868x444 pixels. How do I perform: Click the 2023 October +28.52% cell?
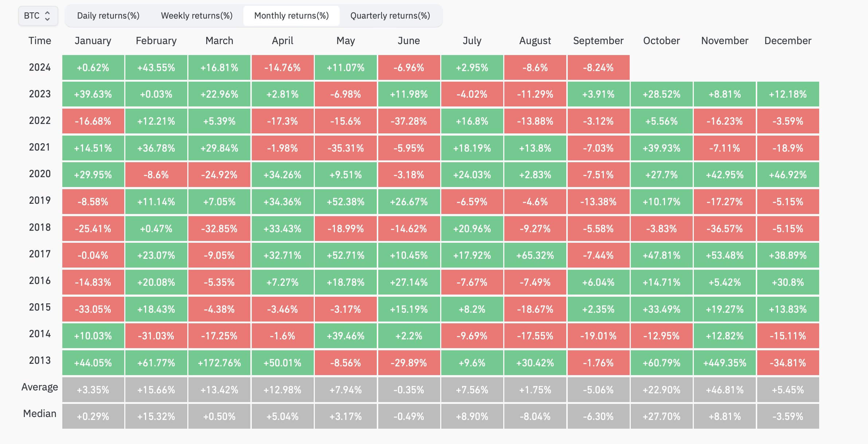pyautogui.click(x=661, y=93)
